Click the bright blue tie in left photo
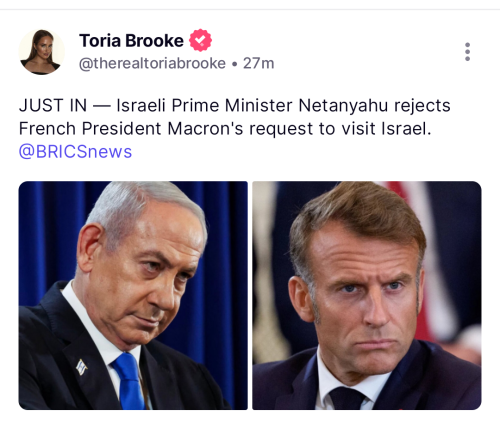 (x=129, y=382)
